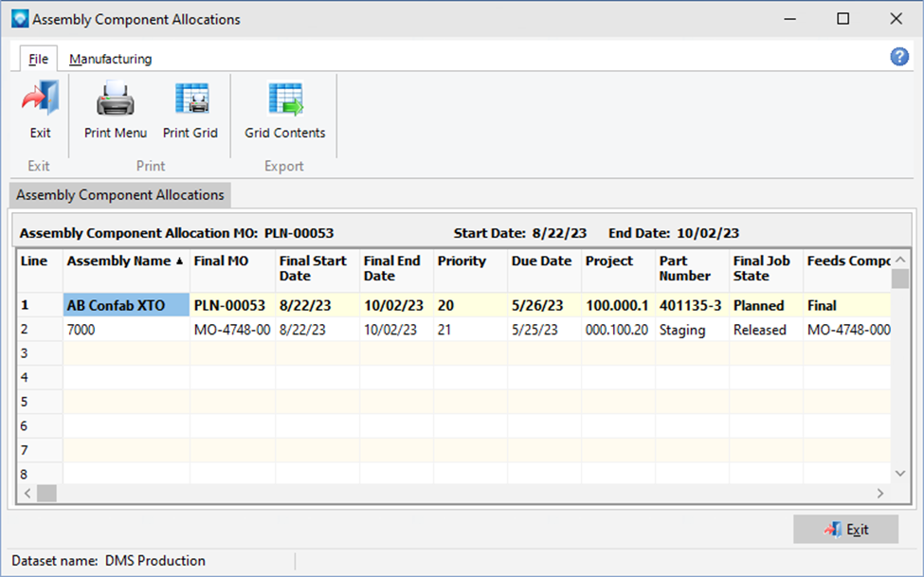This screenshot has width=924, height=577.
Task: Click the Final Job State column header
Action: click(766, 269)
